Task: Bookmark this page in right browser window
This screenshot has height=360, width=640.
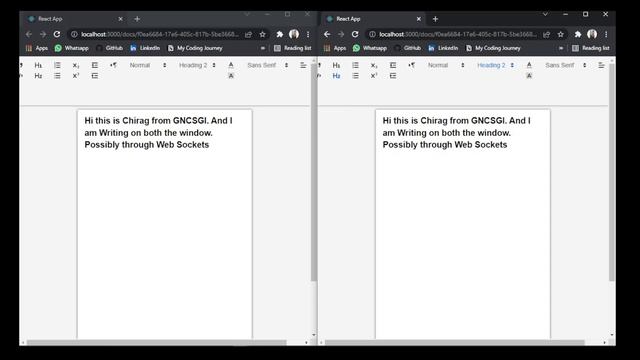Action: pyautogui.click(x=560, y=34)
